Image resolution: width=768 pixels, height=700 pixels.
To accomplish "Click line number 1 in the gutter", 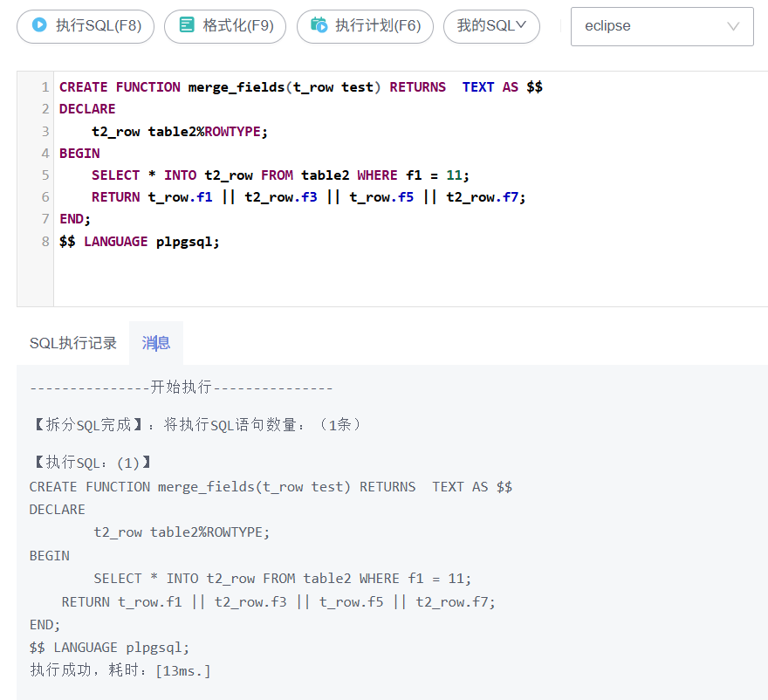I will coord(45,87).
